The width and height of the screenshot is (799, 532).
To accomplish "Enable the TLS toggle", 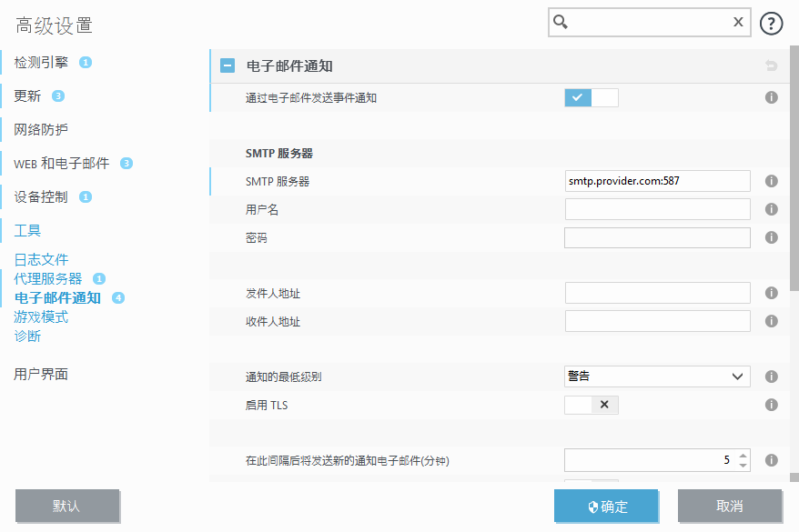I will [580, 404].
